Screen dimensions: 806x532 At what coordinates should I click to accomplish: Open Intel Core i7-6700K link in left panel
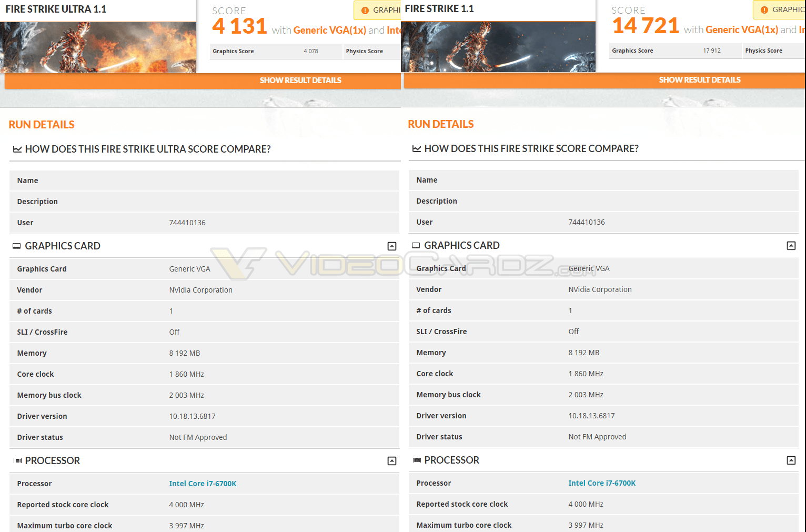[x=203, y=484]
